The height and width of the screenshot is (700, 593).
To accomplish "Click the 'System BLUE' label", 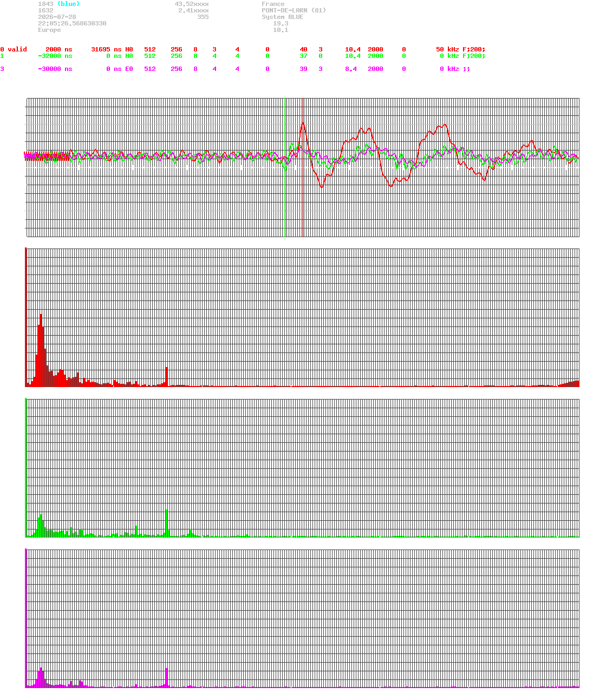I will pos(283,17).
